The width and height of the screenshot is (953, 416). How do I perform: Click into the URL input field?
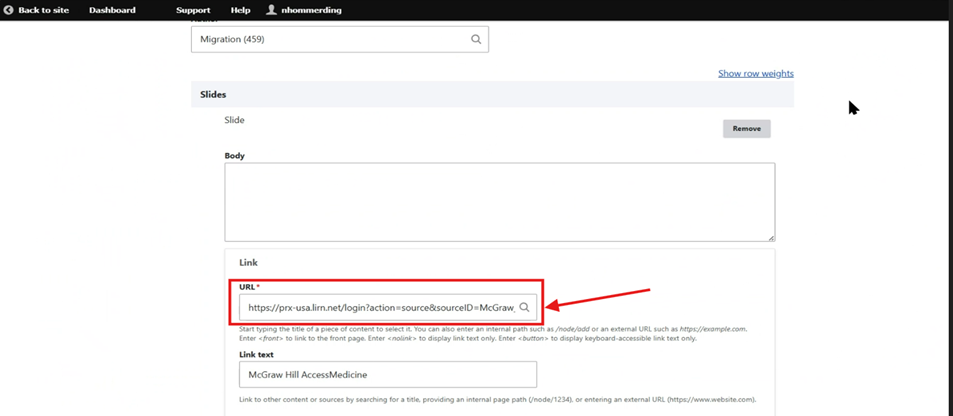(x=380, y=308)
